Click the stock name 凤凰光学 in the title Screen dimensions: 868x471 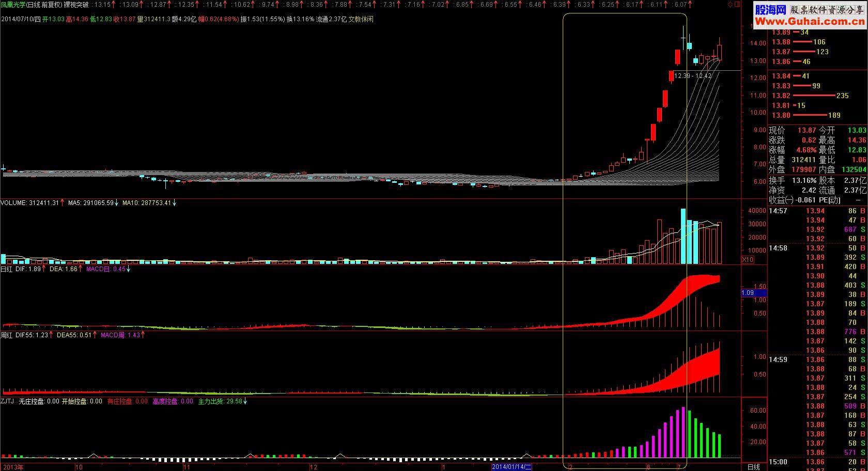pos(13,4)
